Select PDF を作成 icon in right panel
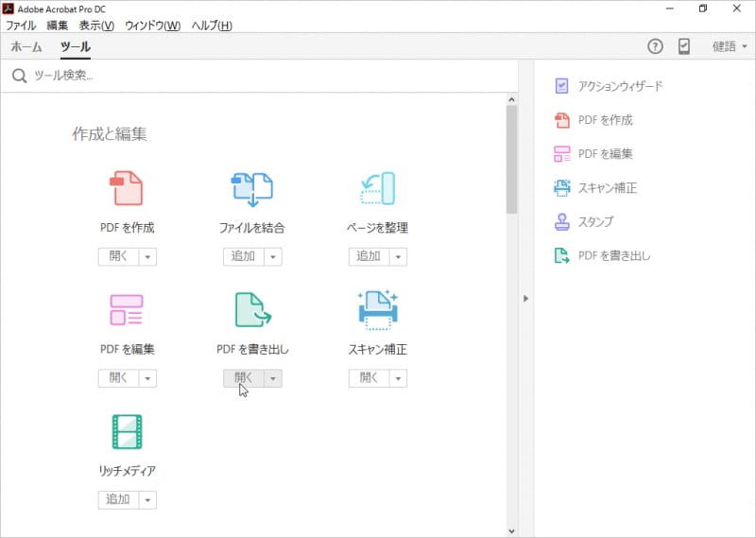Viewport: 756px width, 538px height. tap(561, 120)
